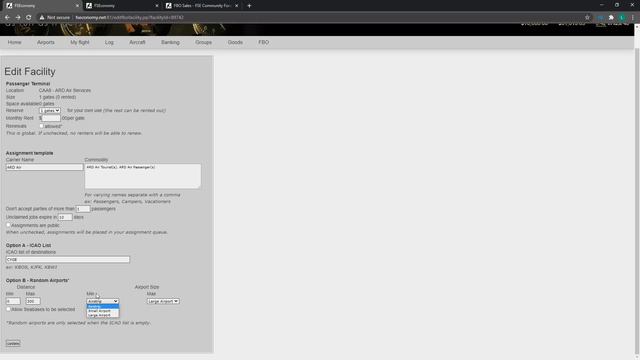Open the Banking menu
This screenshot has width=640, height=360.
coord(170,42)
